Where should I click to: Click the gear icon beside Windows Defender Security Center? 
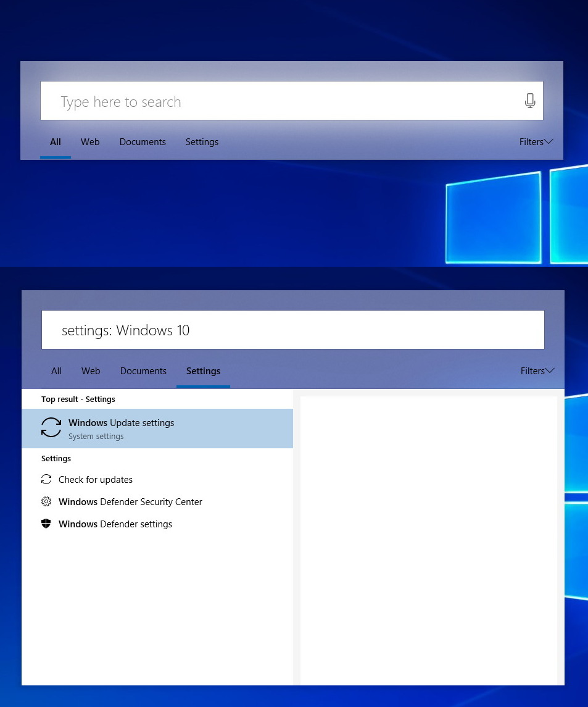pos(46,501)
